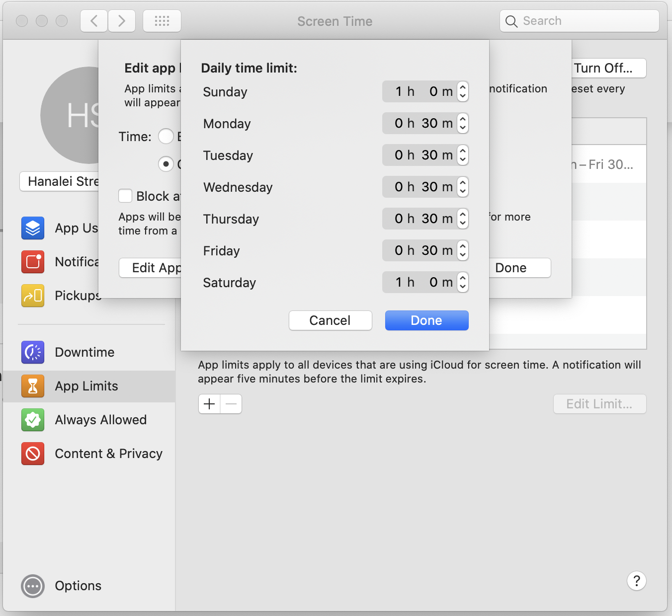
Task: Remove app limit with the minus button
Action: click(x=231, y=404)
